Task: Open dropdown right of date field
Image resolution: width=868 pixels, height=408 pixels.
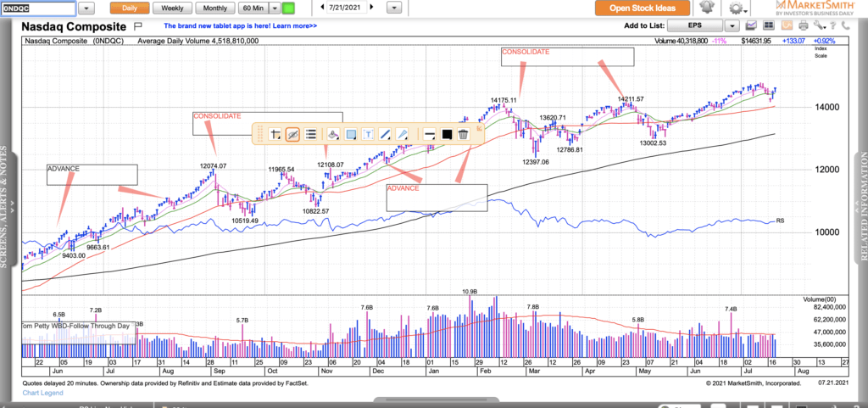Action: tap(394, 8)
